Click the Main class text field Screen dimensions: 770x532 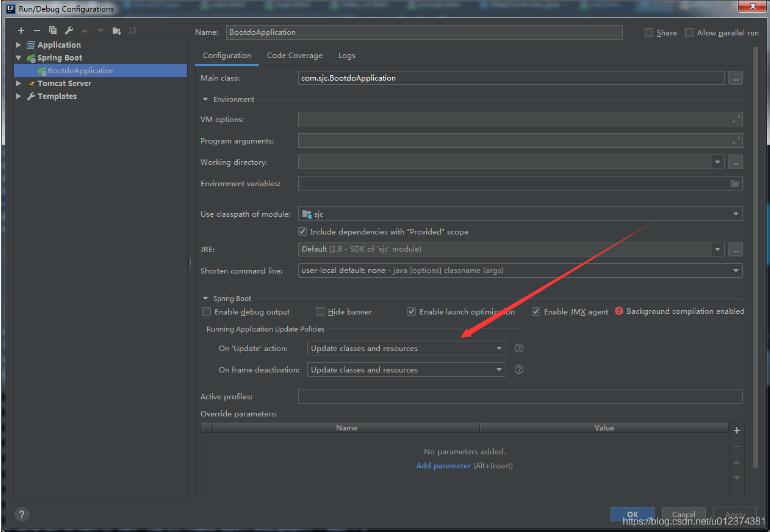pos(511,78)
